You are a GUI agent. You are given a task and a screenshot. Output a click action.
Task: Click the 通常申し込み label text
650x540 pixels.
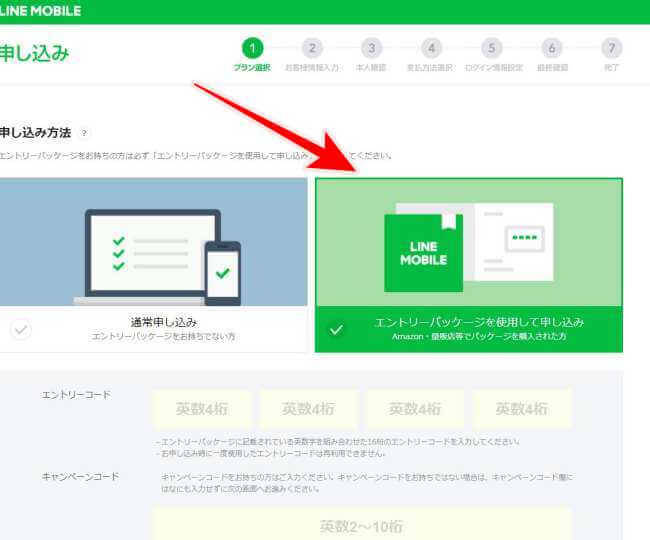point(164,322)
